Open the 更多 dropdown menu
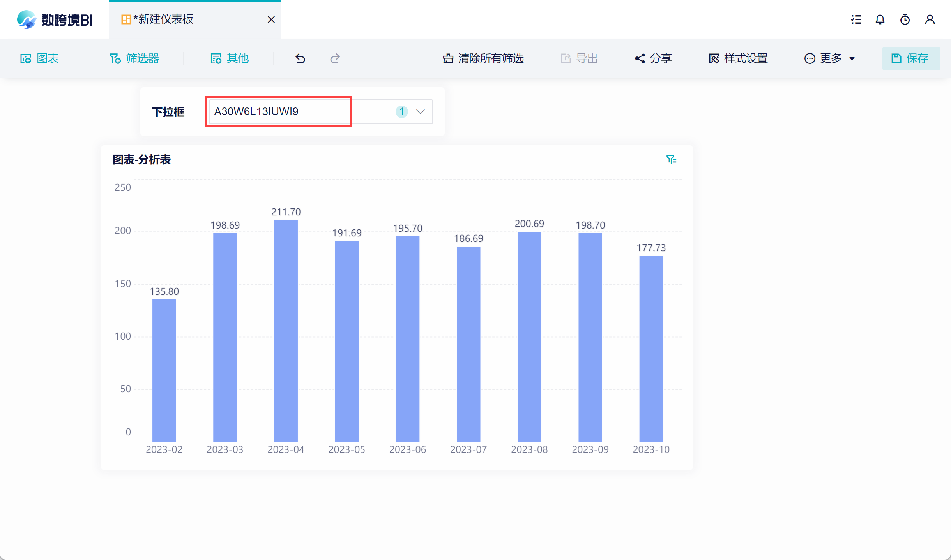The height and width of the screenshot is (560, 951). [x=829, y=58]
